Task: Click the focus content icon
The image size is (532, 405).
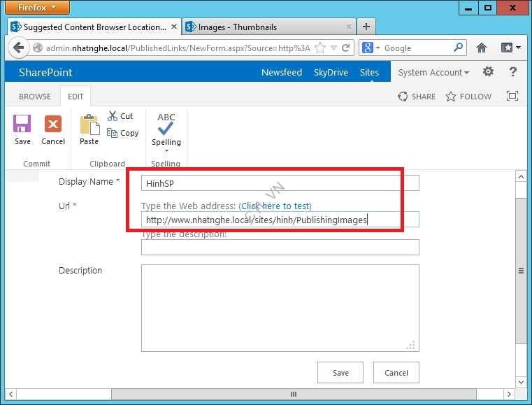Action: click(x=512, y=97)
